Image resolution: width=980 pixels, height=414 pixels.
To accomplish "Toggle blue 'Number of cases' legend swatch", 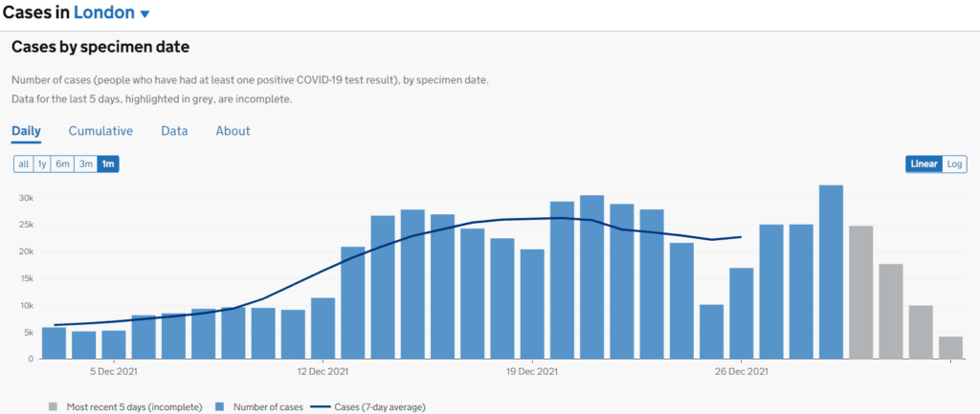I will 221,407.
